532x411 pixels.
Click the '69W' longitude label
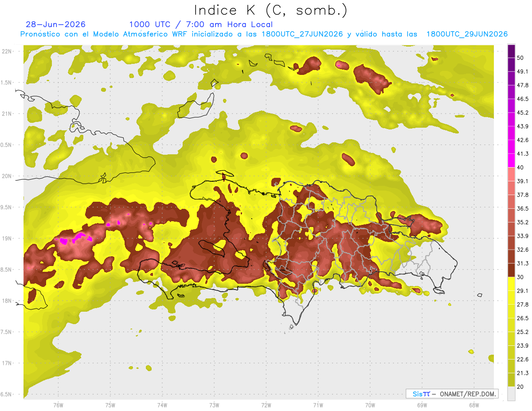[422, 405]
